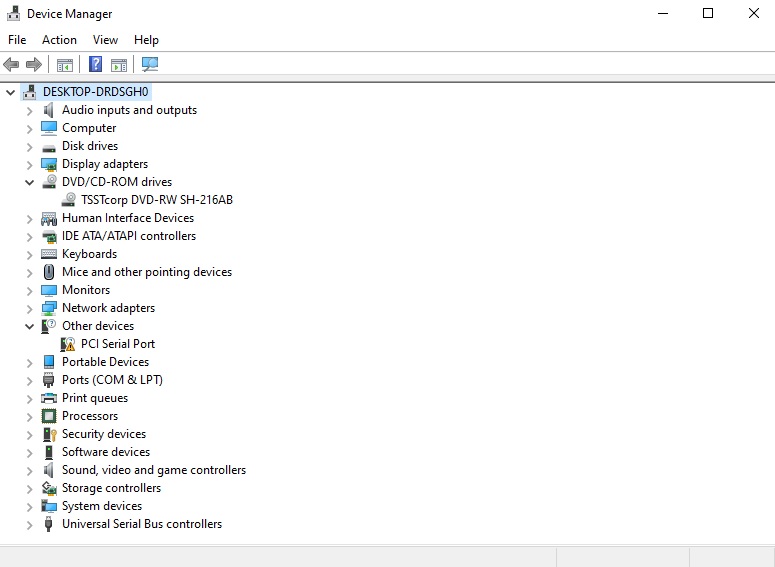Image resolution: width=775 pixels, height=567 pixels.
Task: Expand Ports (COM & LPT) chevron
Action: (29, 381)
